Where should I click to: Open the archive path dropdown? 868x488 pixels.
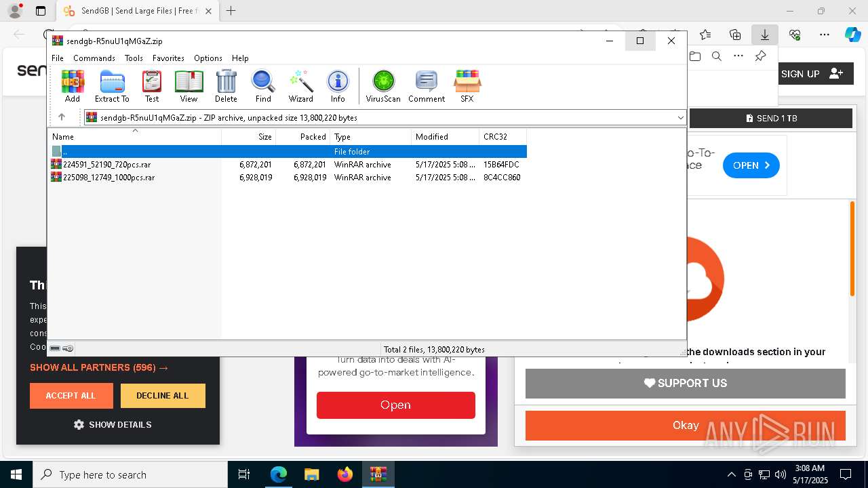click(x=680, y=117)
